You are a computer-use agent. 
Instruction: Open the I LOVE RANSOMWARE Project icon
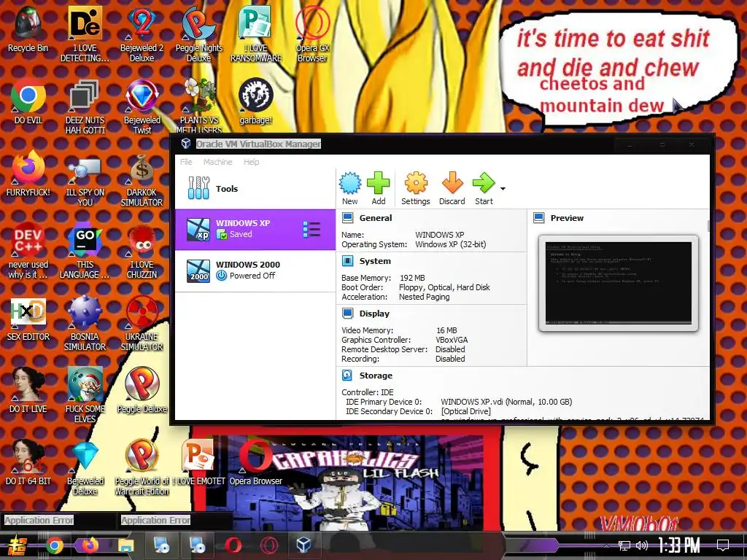[256, 34]
